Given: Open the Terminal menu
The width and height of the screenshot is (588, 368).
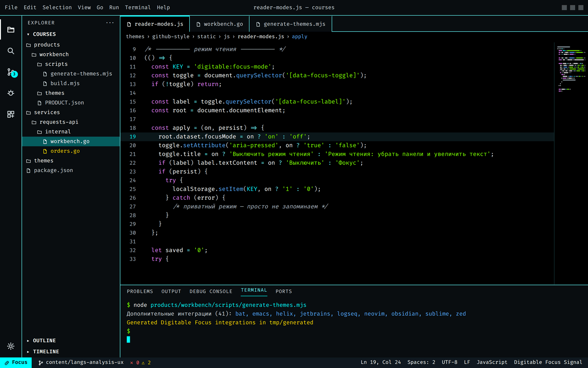Looking at the screenshot, I should [138, 7].
